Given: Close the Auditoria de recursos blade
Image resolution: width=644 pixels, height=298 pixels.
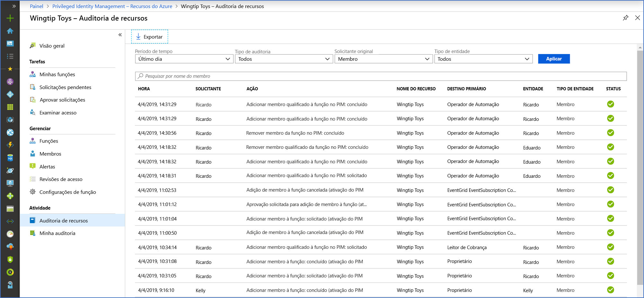Looking at the screenshot, I should point(638,18).
